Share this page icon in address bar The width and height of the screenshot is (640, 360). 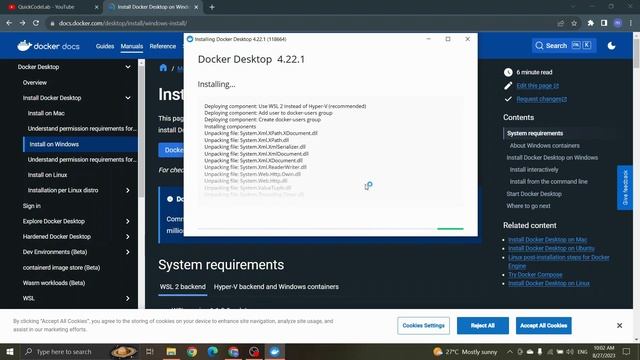coord(560,23)
